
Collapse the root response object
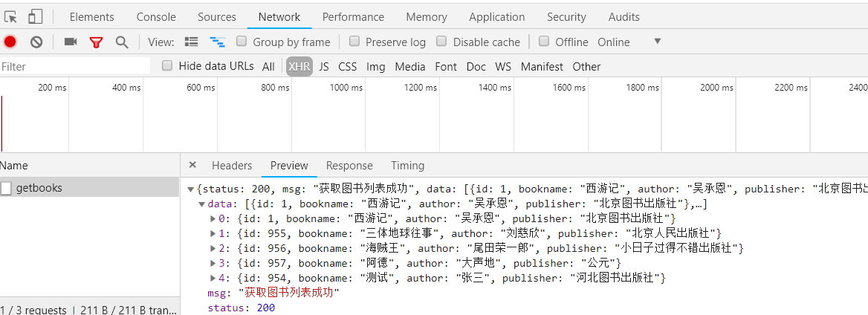coord(190,189)
